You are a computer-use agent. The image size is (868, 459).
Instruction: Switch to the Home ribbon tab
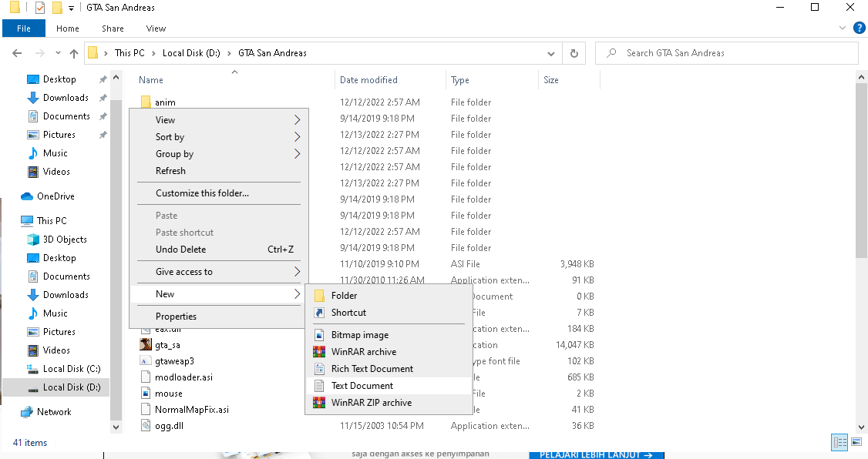(x=68, y=28)
